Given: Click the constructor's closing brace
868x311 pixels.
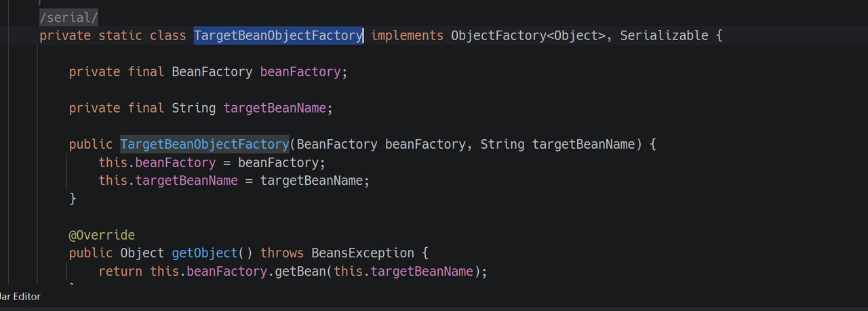Looking at the screenshot, I should pyautogui.click(x=73, y=199).
